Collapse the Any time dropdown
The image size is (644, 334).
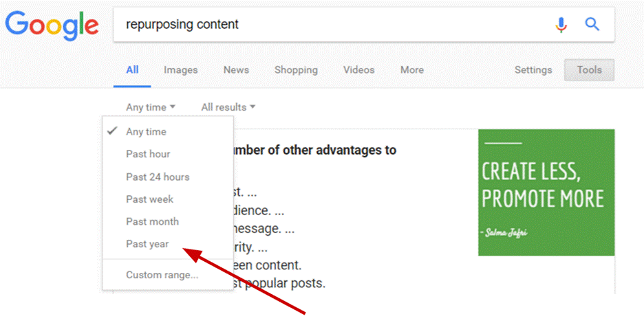[x=151, y=107]
